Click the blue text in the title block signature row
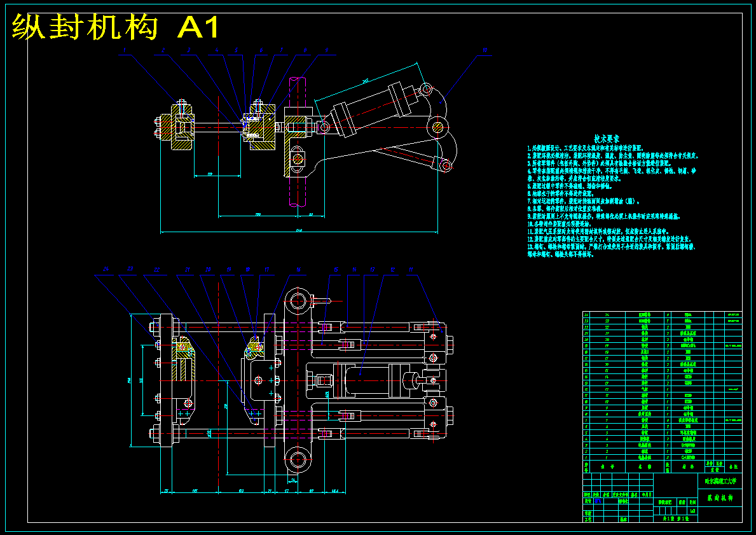Viewport: 756px width, 535px height. pyautogui.click(x=598, y=501)
